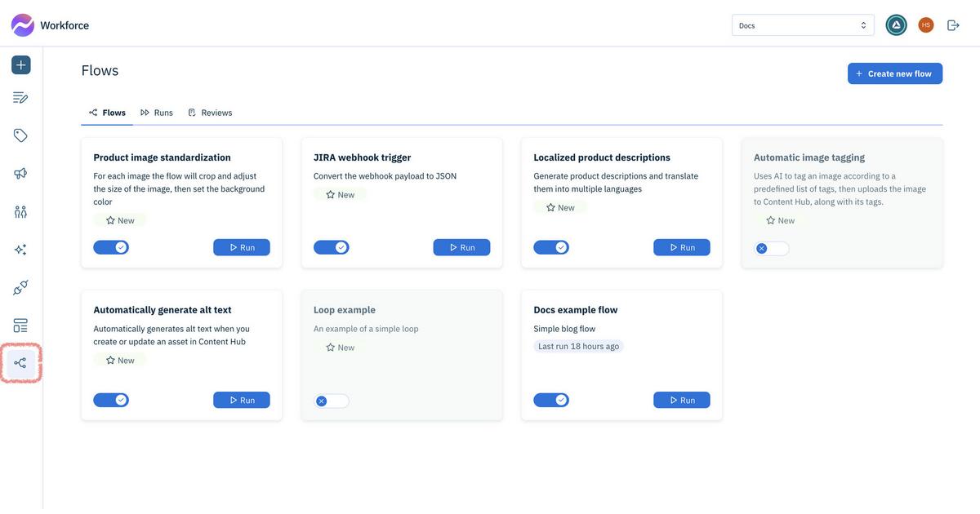
Task: Run the JIRA webhook trigger flow
Action: point(462,247)
